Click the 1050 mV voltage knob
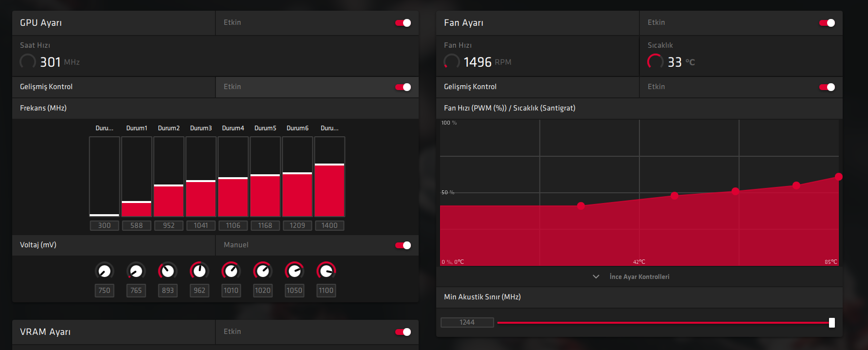 pyautogui.click(x=294, y=271)
